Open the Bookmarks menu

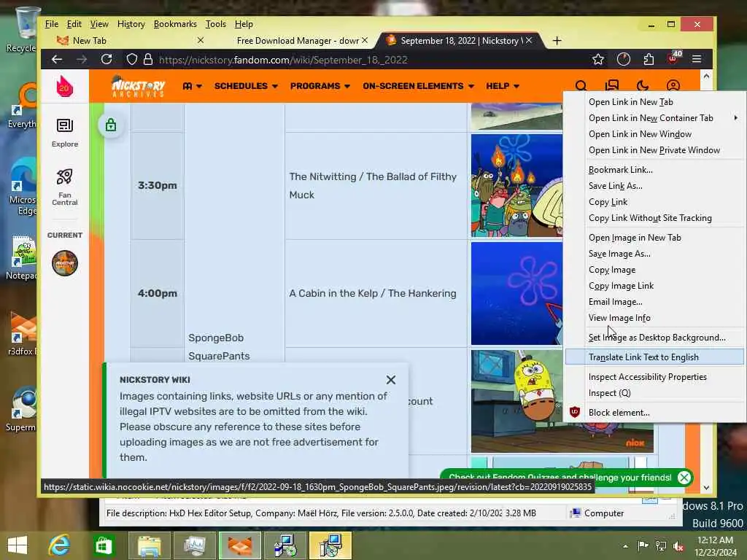[175, 24]
